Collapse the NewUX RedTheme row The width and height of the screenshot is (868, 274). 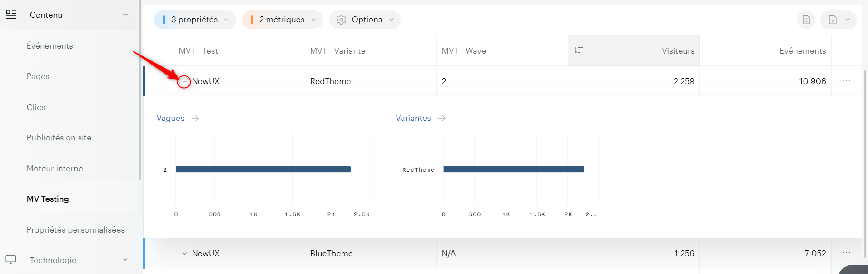[184, 81]
